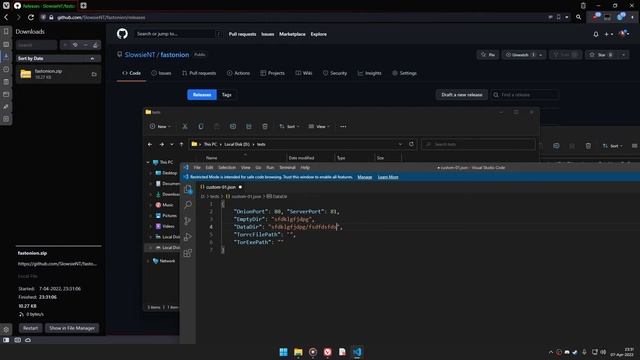
Task: Select Desktop in File Explorer navigation pane
Action: pyautogui.click(x=167, y=173)
